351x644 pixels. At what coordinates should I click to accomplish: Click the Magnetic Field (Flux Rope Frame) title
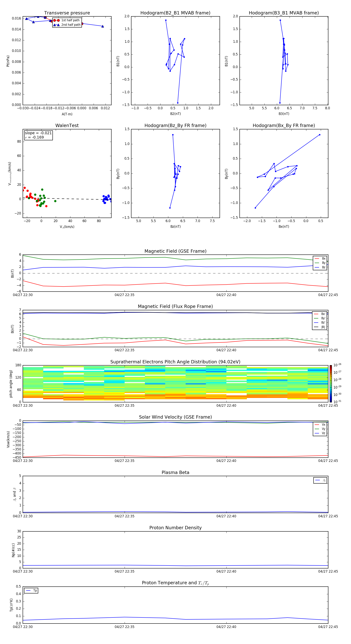click(x=175, y=306)
